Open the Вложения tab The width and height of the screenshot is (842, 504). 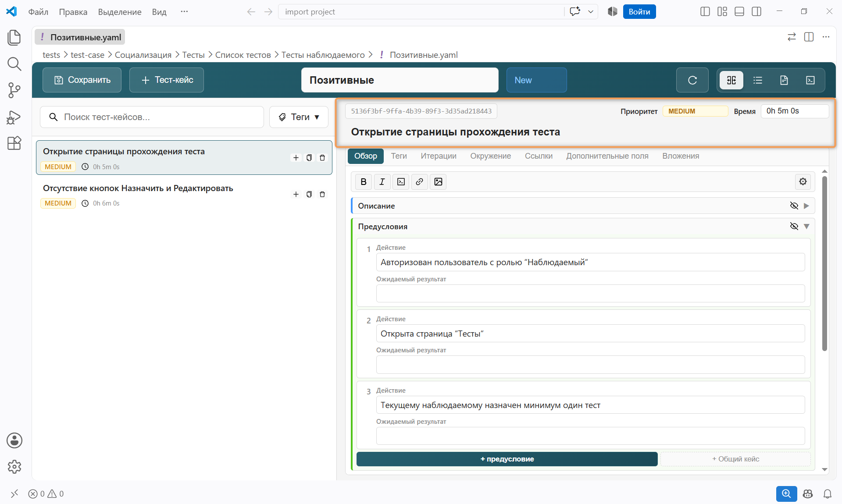[680, 156]
